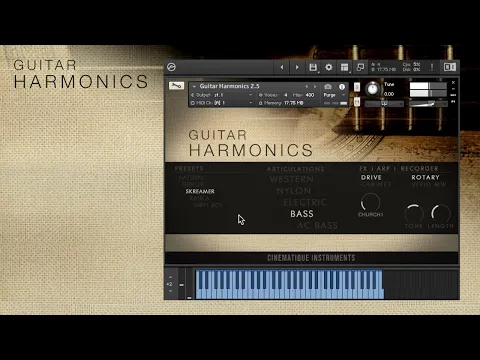
Task: Switch to the RECORDER tab
Action: click(x=419, y=168)
